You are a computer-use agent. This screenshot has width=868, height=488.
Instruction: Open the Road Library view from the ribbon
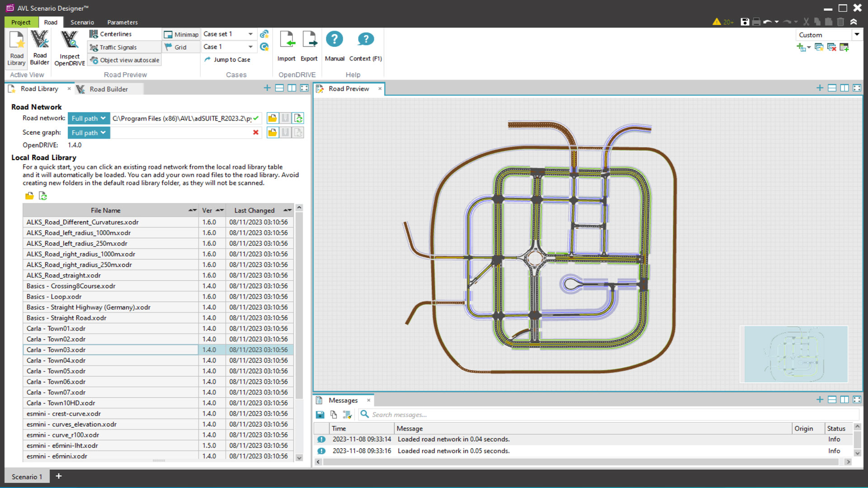(17, 48)
